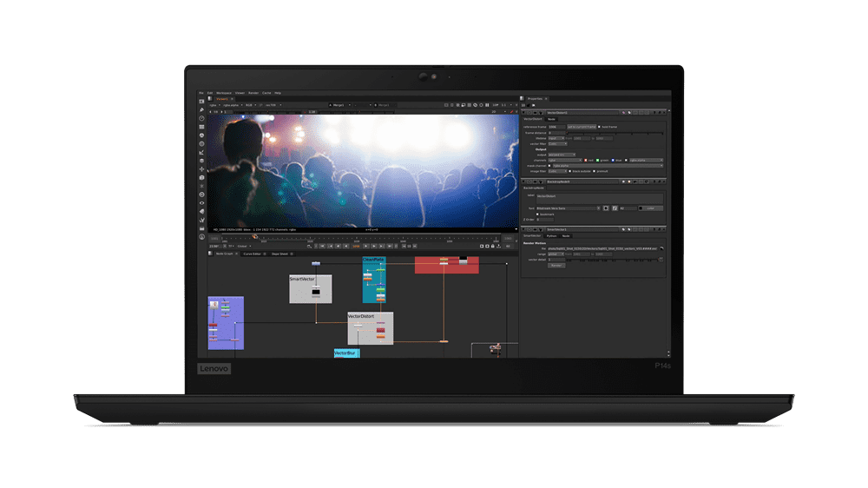Click the Render button in SmartVector1
Screen dimensions: 868x488
(556, 265)
